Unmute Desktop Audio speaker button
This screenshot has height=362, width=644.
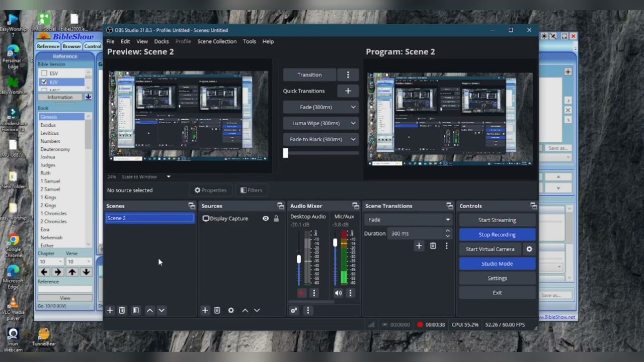302,293
